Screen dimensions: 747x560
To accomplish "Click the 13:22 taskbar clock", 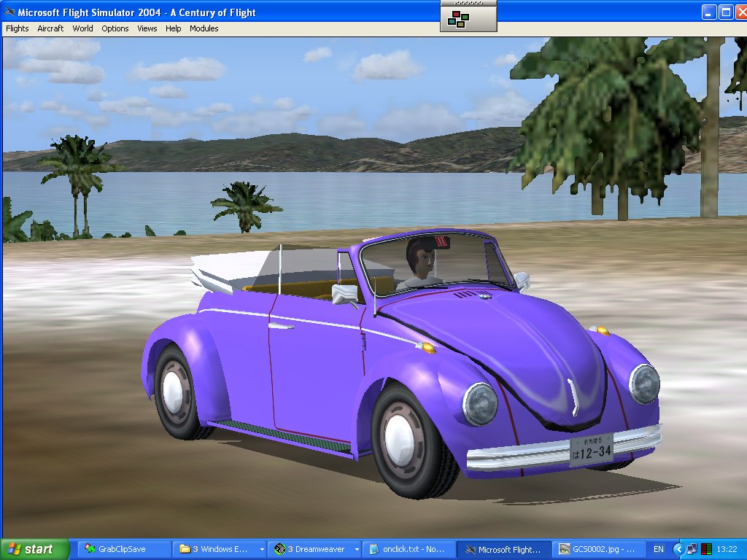I will (727, 550).
